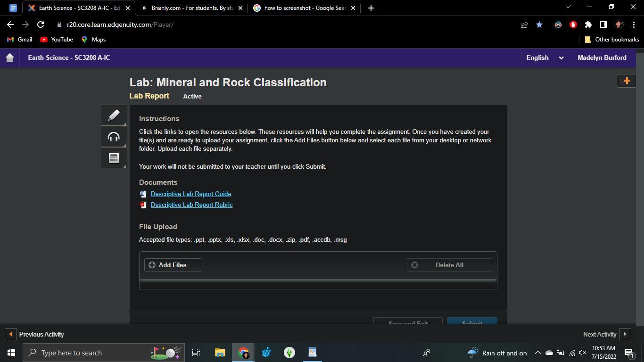Open the Madelyn Burford user menu
This screenshot has height=362, width=644.
(x=602, y=58)
